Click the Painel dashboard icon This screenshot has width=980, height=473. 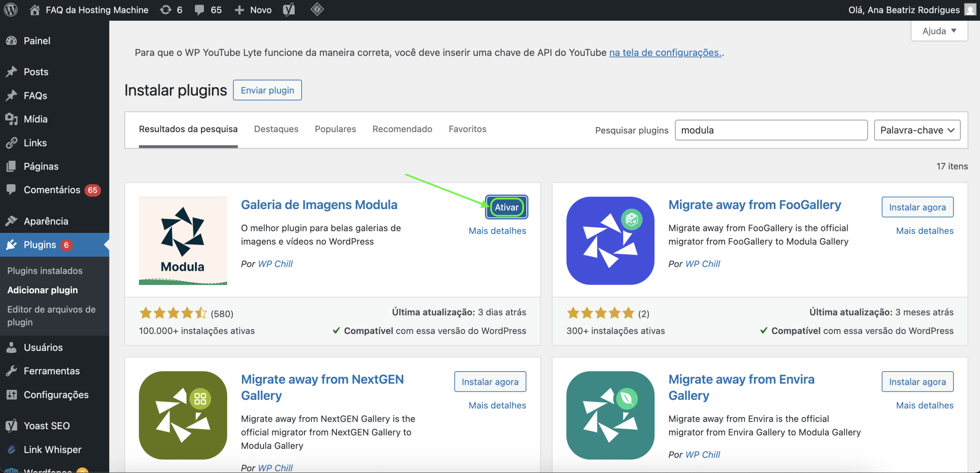click(11, 41)
